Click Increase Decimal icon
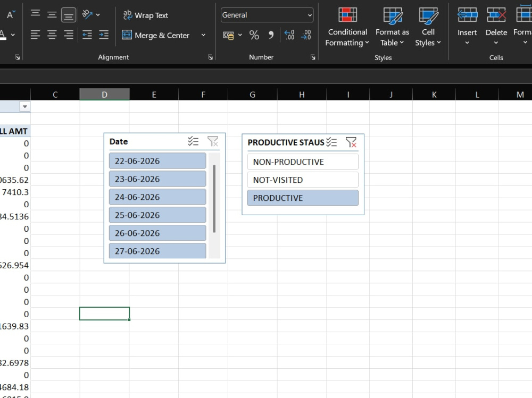Viewport: 532px width, 398px height. tap(289, 35)
